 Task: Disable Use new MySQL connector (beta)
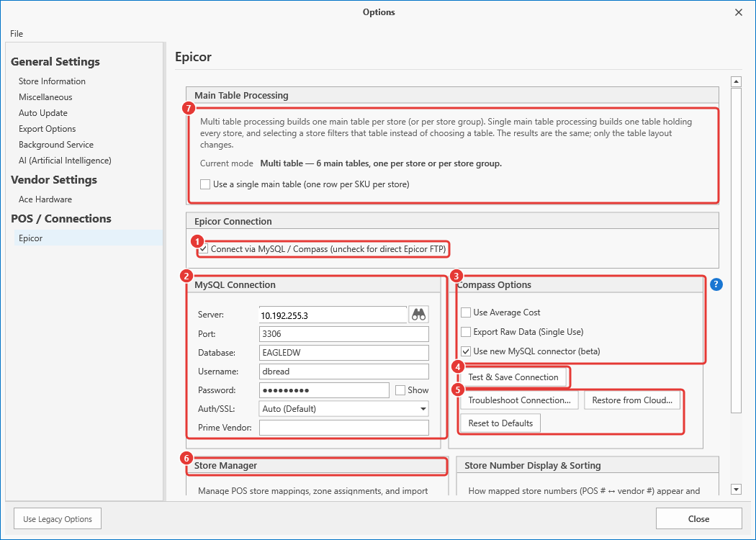tap(466, 351)
